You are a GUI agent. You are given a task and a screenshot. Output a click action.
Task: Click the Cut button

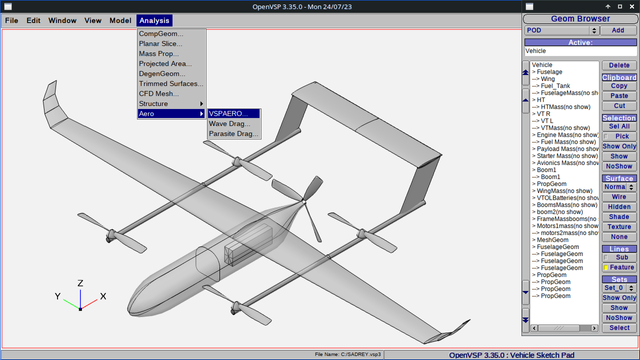point(619,106)
